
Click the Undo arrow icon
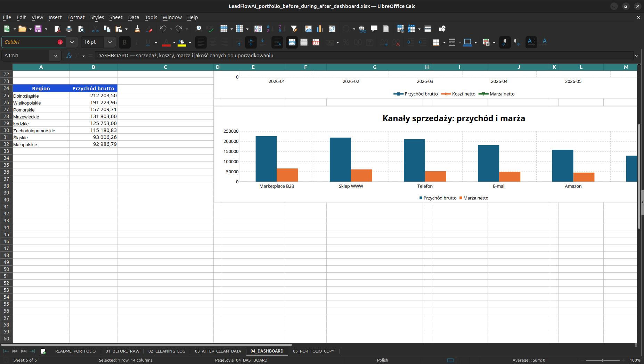163,29
